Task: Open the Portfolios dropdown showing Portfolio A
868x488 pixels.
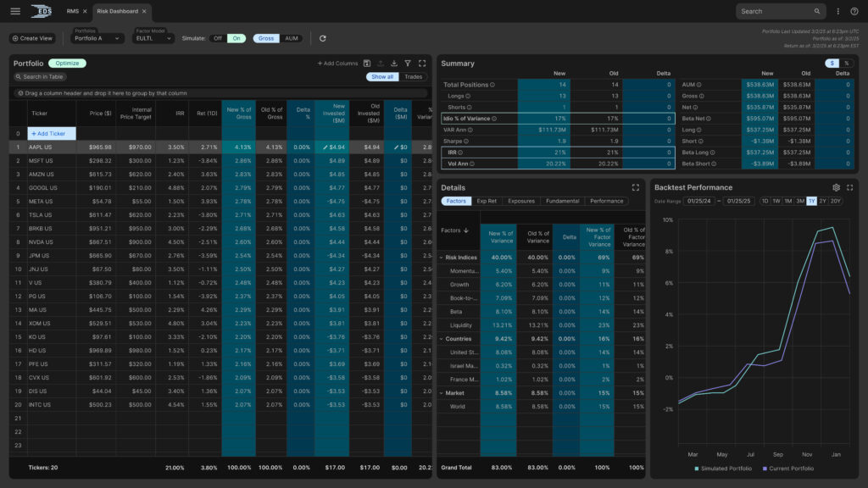Action: (97, 38)
